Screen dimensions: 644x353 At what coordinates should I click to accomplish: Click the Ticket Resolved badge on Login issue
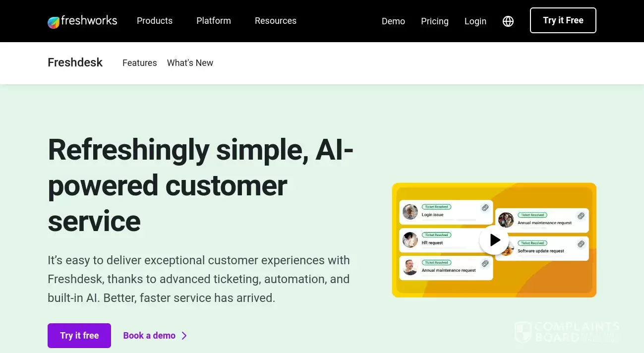436,207
